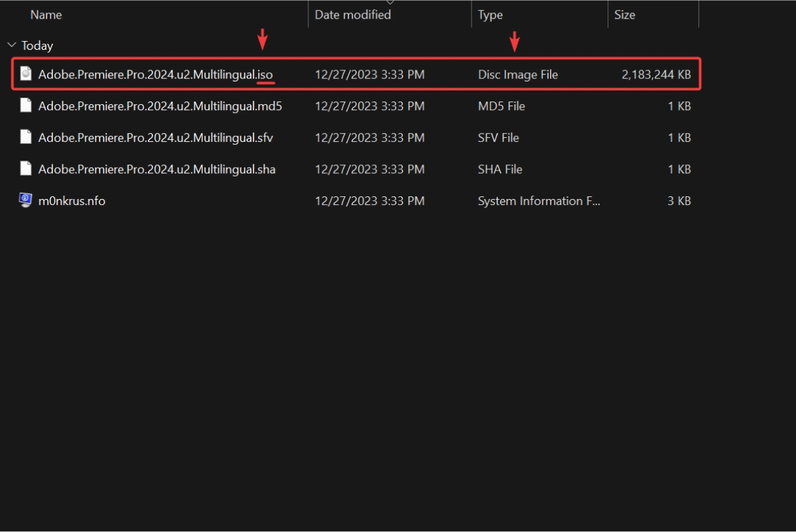Sort by the Size column header

pos(624,15)
